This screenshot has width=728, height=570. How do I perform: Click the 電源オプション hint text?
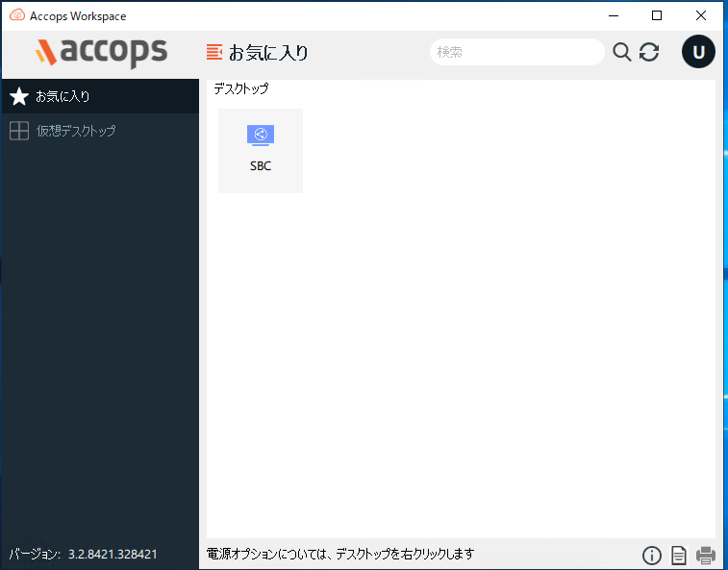coord(340,554)
